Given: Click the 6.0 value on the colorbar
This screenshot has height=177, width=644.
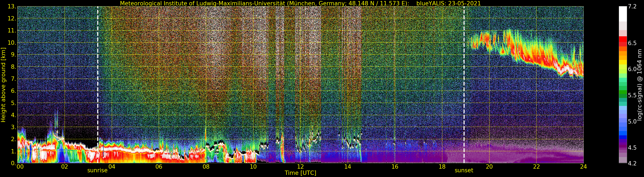Looking at the screenshot, I should (632, 69).
